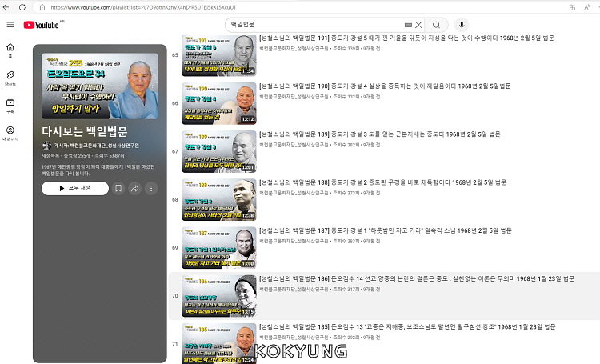Open the thumbnail of video 185
This screenshot has width=600, height=364.
(x=219, y=344)
